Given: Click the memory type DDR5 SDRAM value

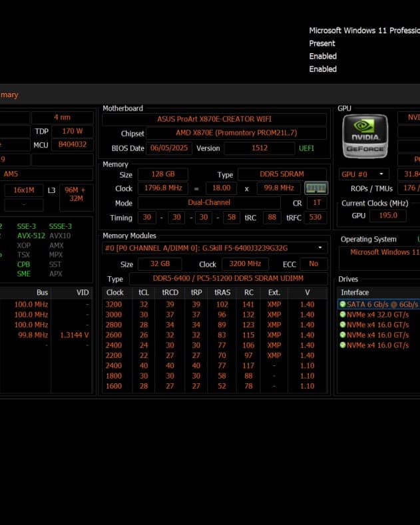Looking at the screenshot, I should 282,174.
